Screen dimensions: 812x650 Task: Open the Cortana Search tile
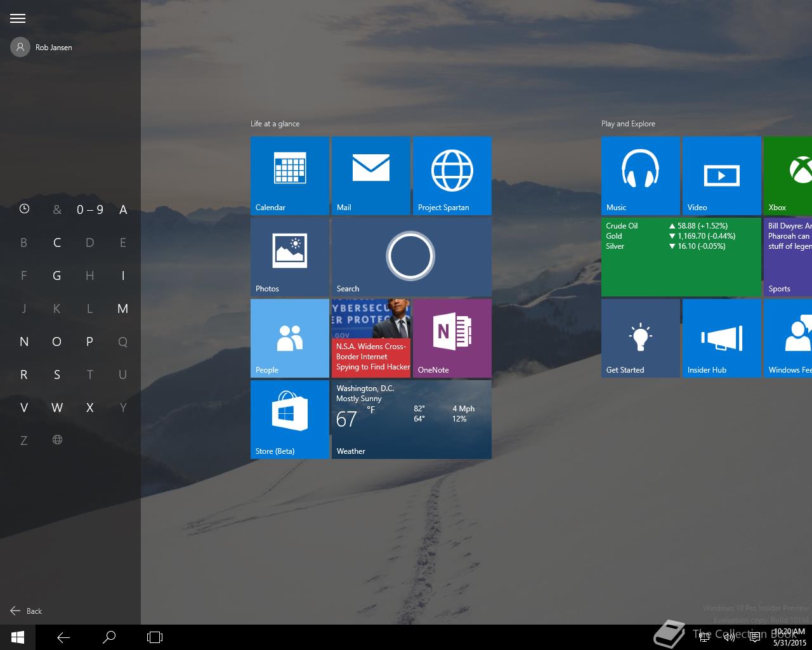(412, 257)
